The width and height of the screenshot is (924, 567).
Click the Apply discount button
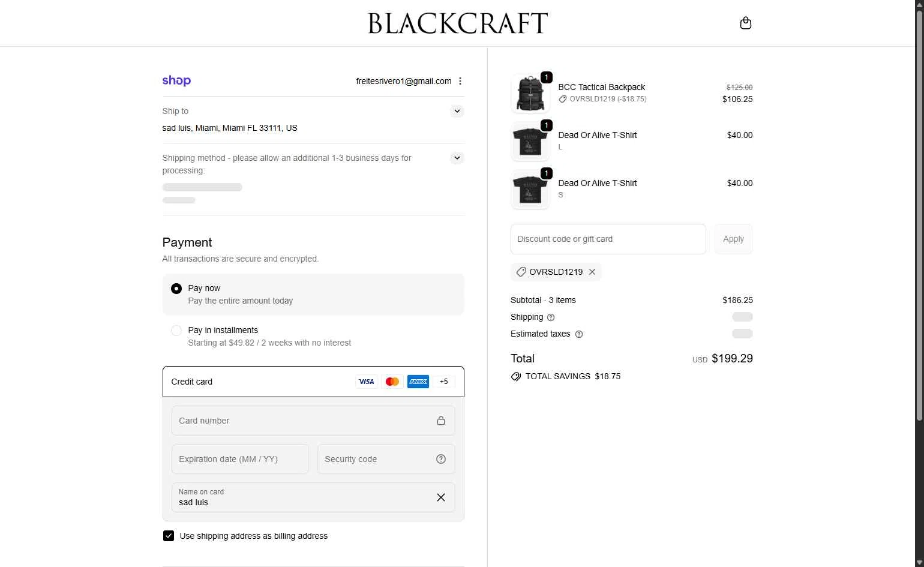[733, 239]
